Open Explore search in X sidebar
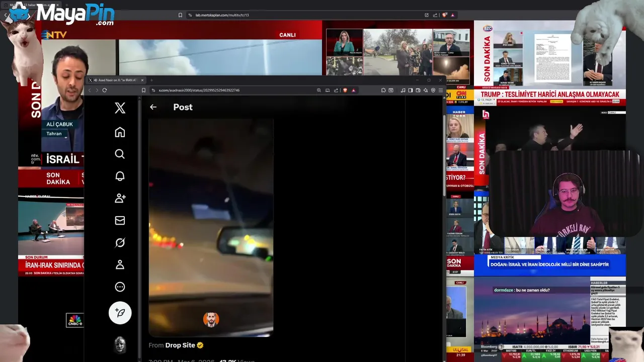The height and width of the screenshot is (362, 644). click(120, 154)
